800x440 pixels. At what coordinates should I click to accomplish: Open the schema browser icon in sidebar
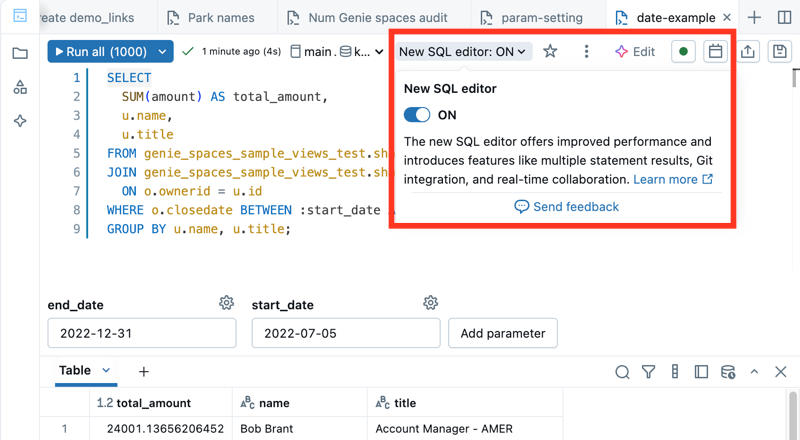coord(20,87)
